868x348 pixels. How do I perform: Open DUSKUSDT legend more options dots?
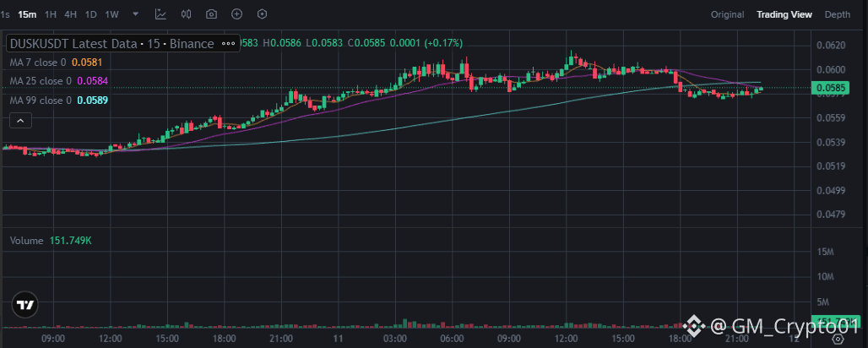227,43
